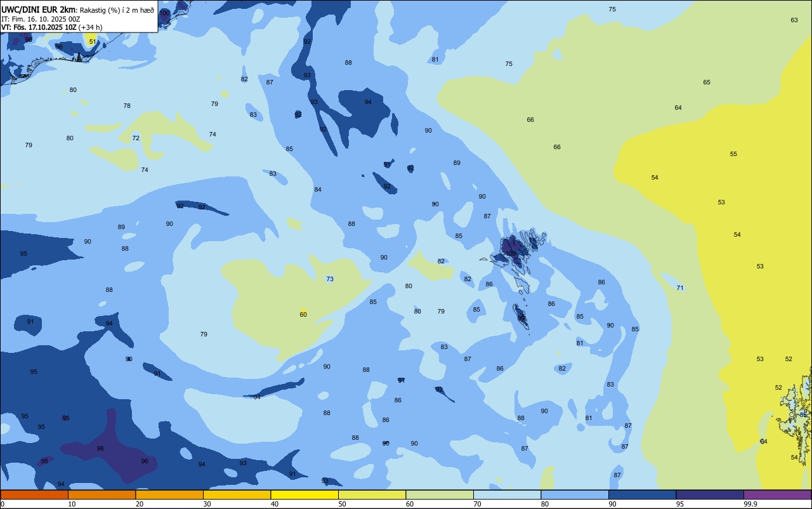Screen dimensions: 812x509
Task: Click the 'VT: Fös. 17.10.2025 10Z' line
Action: click(x=39, y=27)
